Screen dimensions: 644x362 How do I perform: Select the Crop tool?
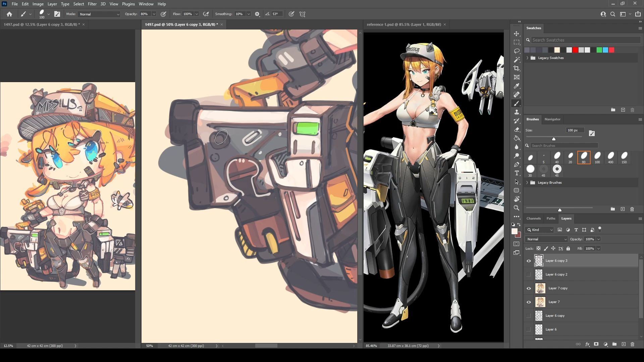[x=517, y=68]
